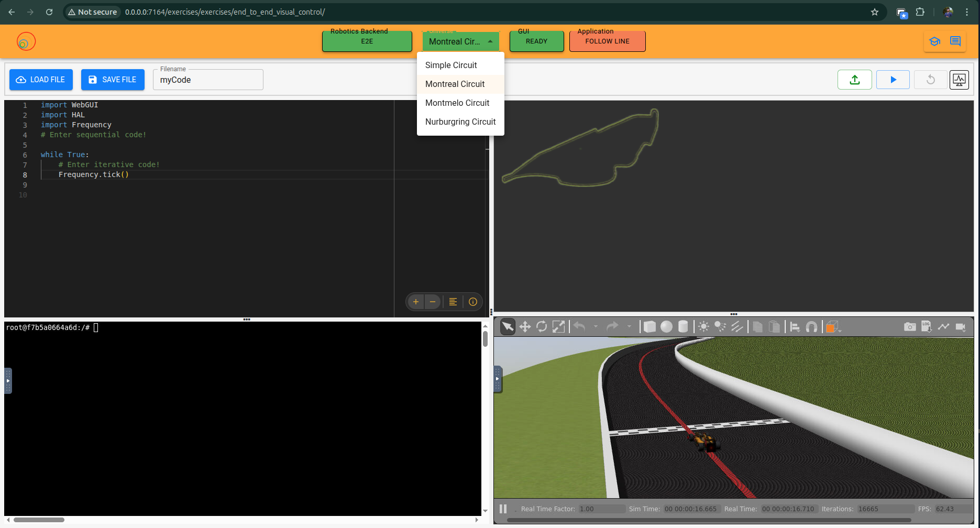Click the Robotics Academy logo
Image resolution: width=980 pixels, height=528 pixels.
point(26,41)
